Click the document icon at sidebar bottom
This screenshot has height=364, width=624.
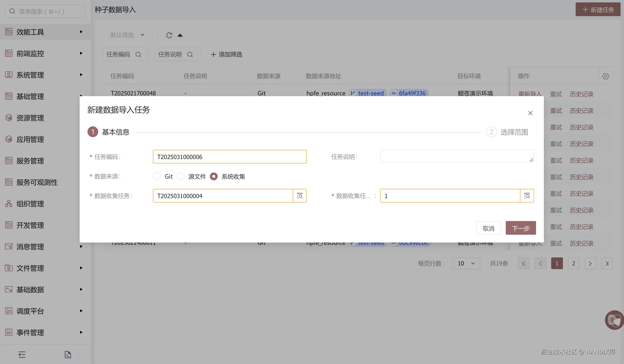pyautogui.click(x=68, y=354)
